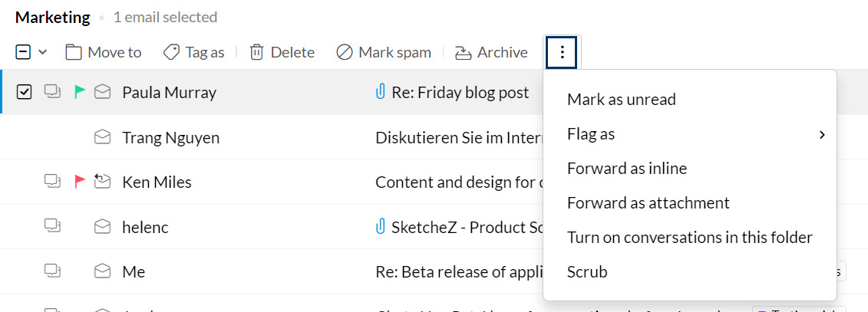Click attachment paperclip on Friday blog post
The height and width of the screenshot is (312, 868).
380,92
